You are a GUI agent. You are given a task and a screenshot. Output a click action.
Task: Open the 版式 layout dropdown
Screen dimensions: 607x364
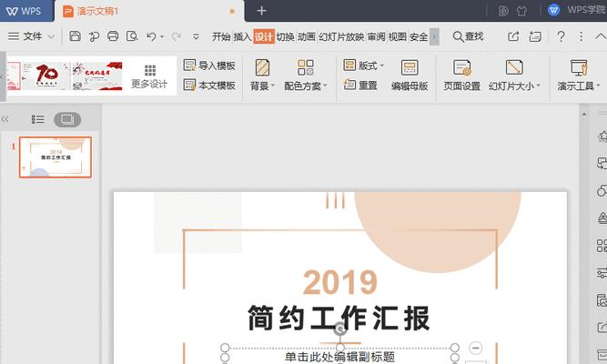point(363,66)
